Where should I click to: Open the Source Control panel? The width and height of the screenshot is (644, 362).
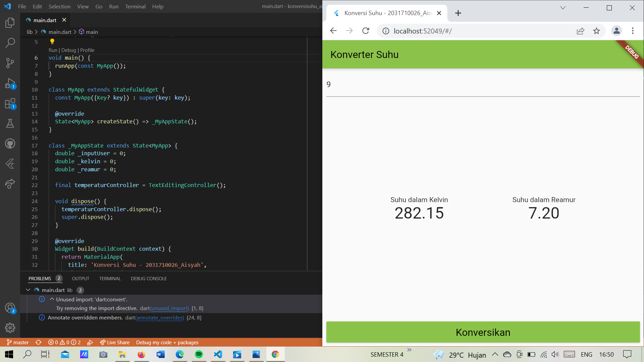coord(10,63)
